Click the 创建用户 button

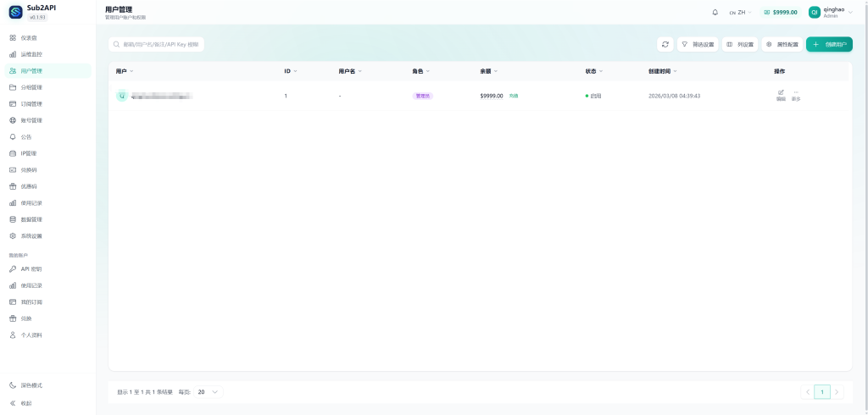point(829,44)
